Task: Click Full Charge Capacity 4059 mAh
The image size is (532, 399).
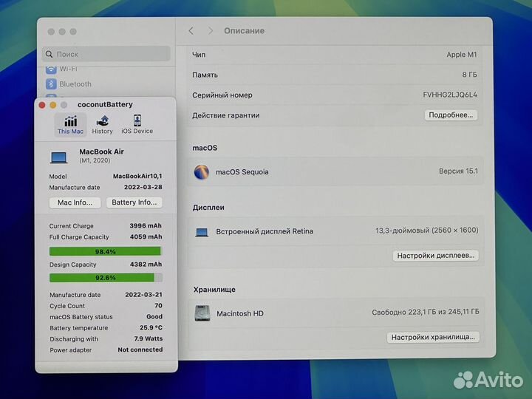Action: point(146,237)
